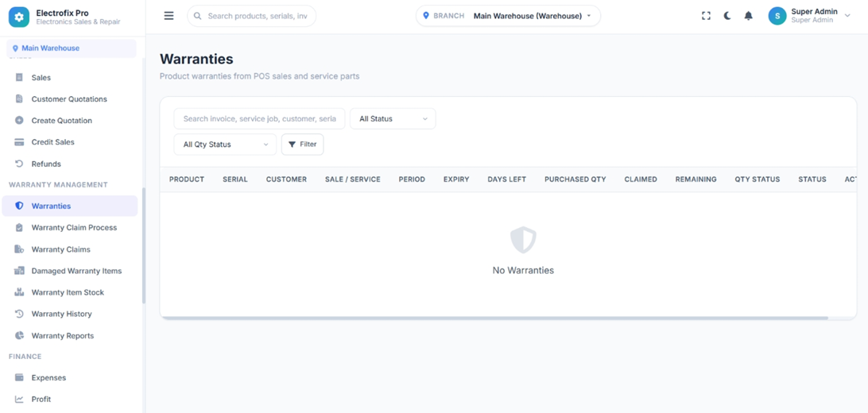The width and height of the screenshot is (868, 413).
Task: Click the CLAIMED column header
Action: pyautogui.click(x=641, y=179)
